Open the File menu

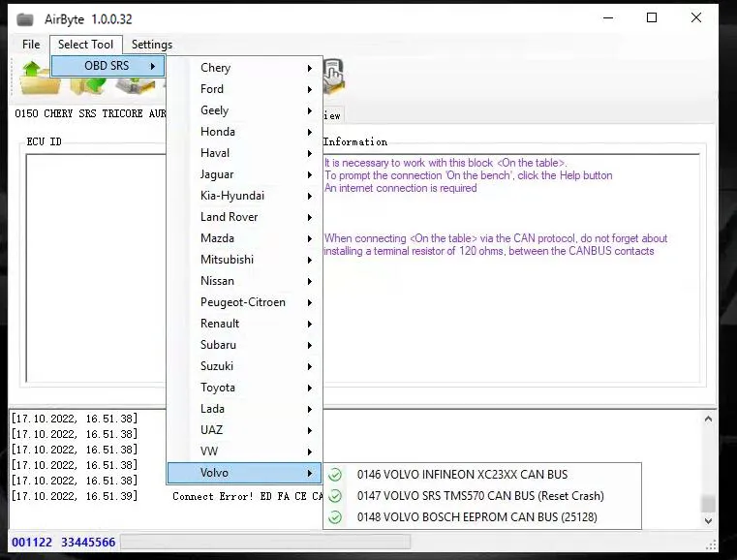coord(31,45)
